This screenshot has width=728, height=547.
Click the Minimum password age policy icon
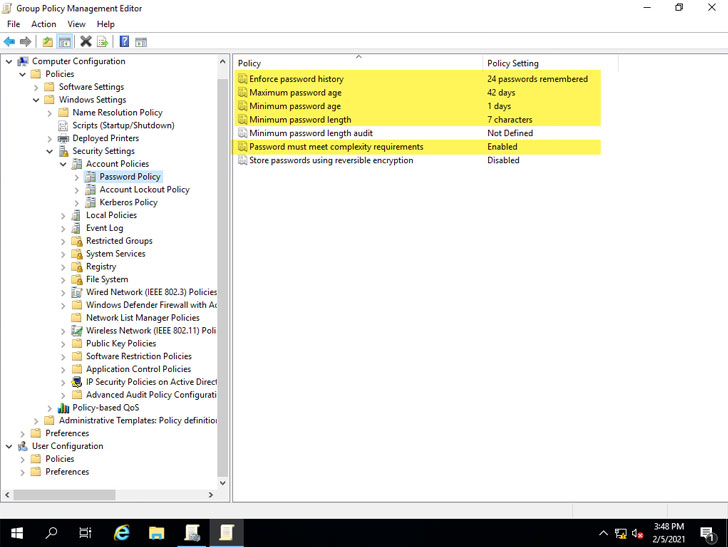coord(242,106)
